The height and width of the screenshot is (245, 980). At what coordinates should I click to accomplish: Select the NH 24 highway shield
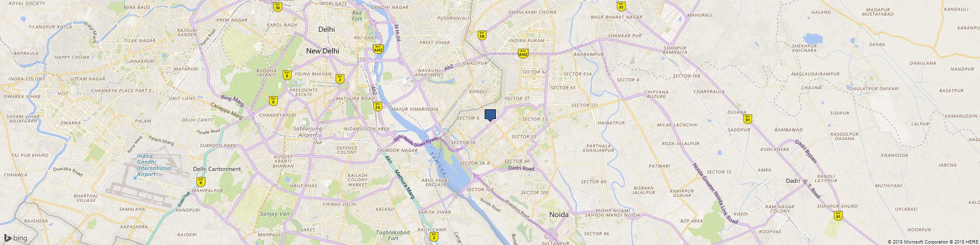pyautogui.click(x=377, y=106)
